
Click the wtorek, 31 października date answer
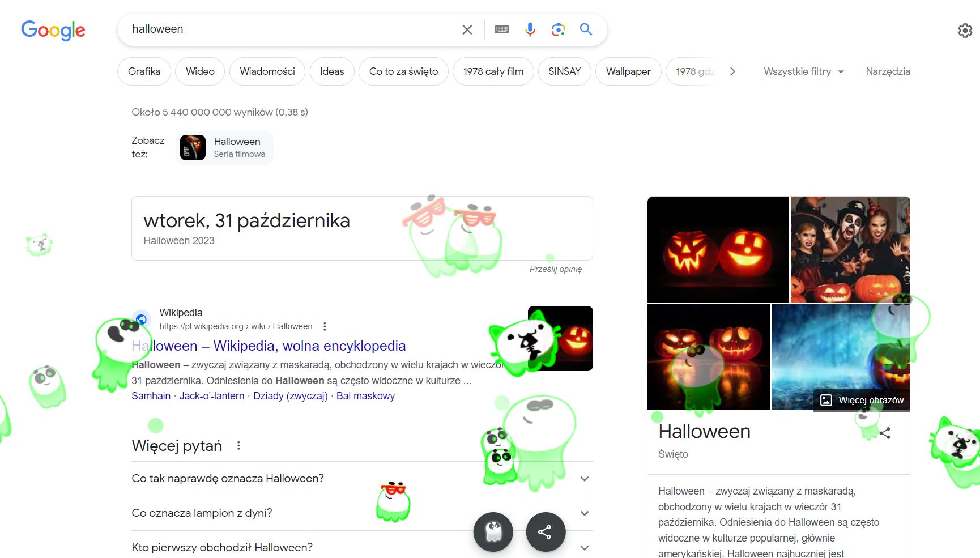click(246, 220)
